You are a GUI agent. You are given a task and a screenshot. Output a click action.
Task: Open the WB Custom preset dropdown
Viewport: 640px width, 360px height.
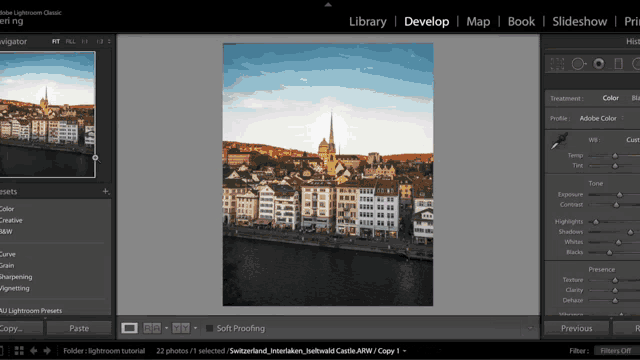[x=633, y=140]
